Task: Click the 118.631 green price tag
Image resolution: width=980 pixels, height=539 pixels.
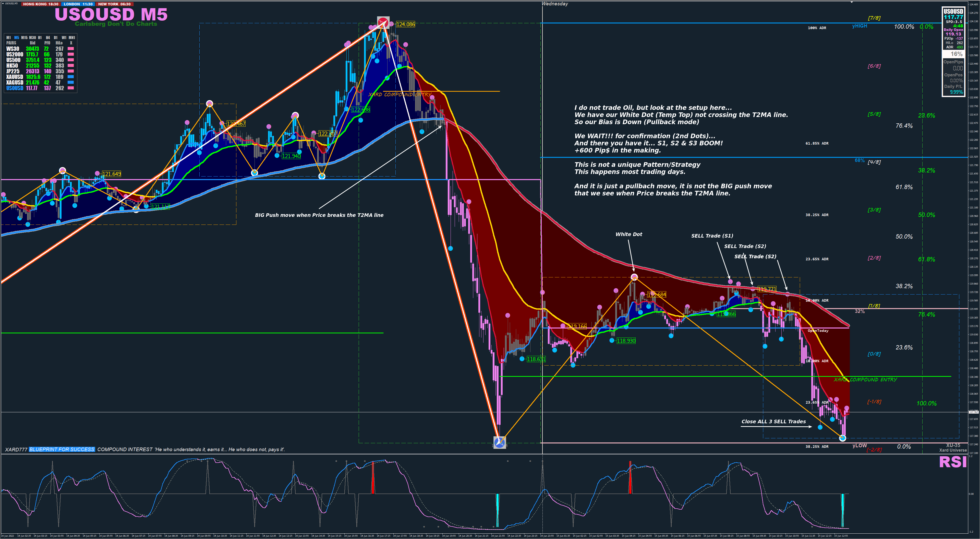Action: (x=536, y=359)
